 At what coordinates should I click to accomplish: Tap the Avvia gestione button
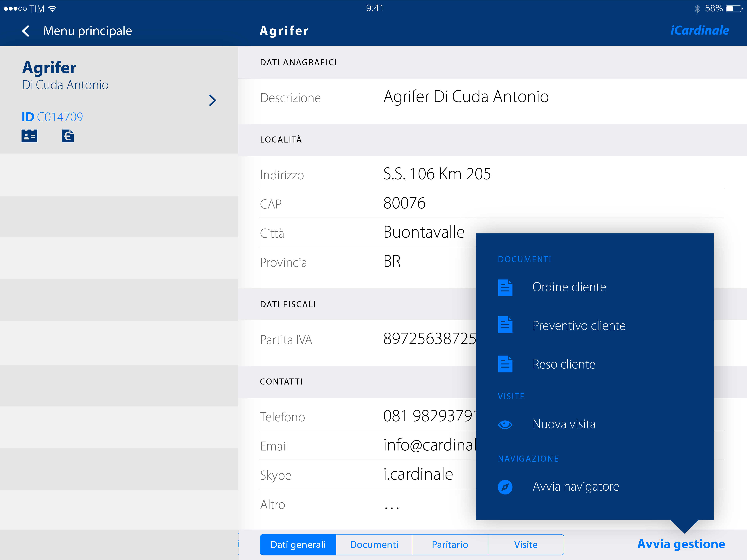point(681,544)
